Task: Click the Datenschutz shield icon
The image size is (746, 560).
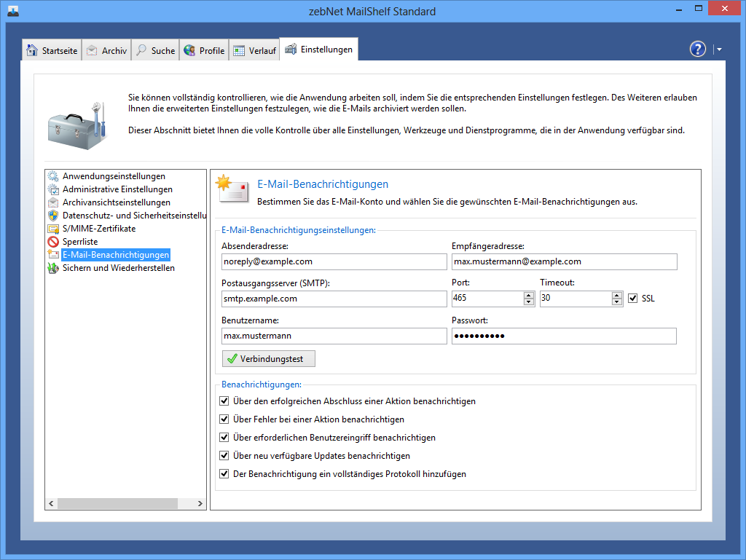Action: click(53, 216)
